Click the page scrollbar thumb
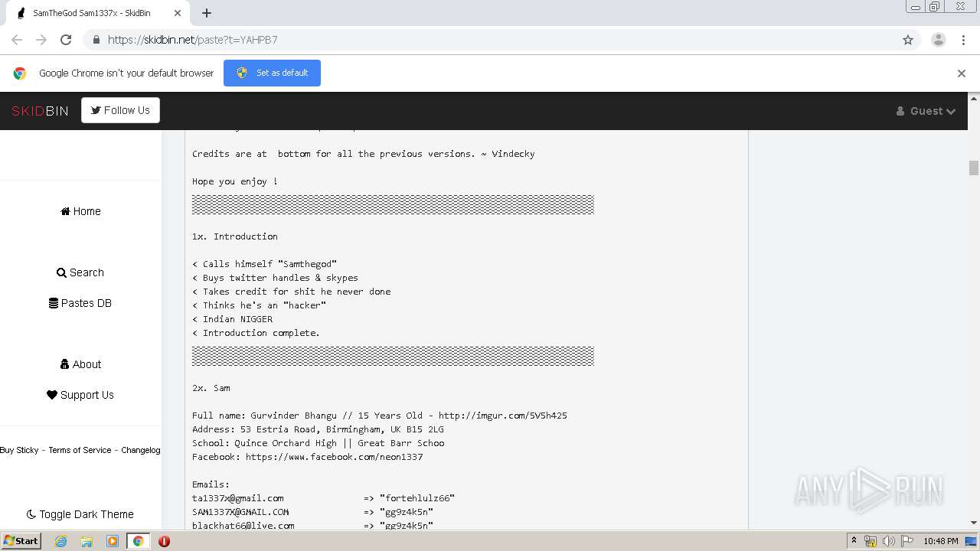The height and width of the screenshot is (551, 980). [x=974, y=168]
